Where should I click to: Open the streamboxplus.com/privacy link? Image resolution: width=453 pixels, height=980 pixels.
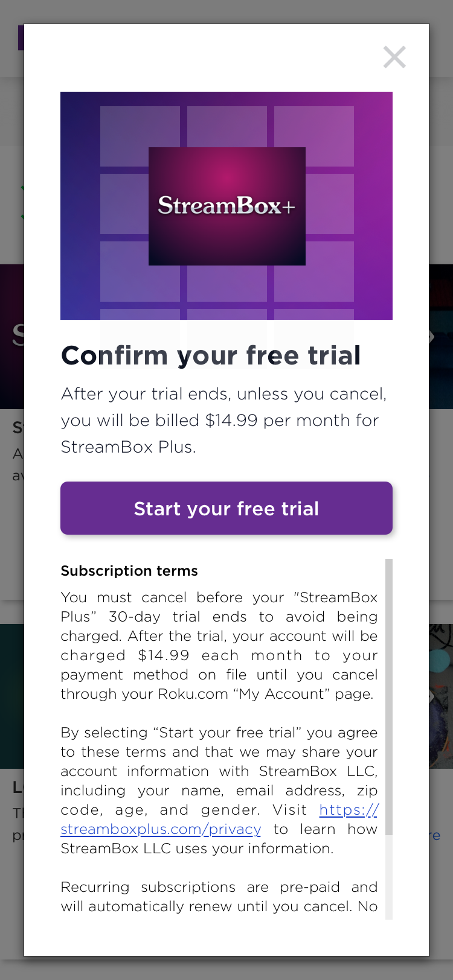(161, 830)
